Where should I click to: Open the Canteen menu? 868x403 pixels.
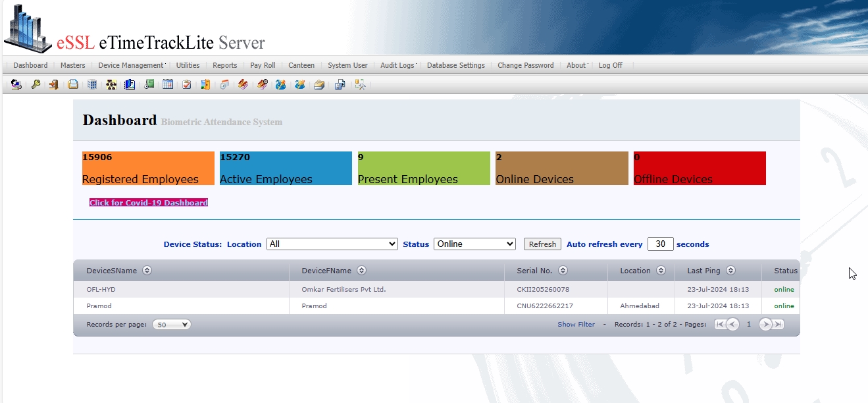tap(301, 65)
